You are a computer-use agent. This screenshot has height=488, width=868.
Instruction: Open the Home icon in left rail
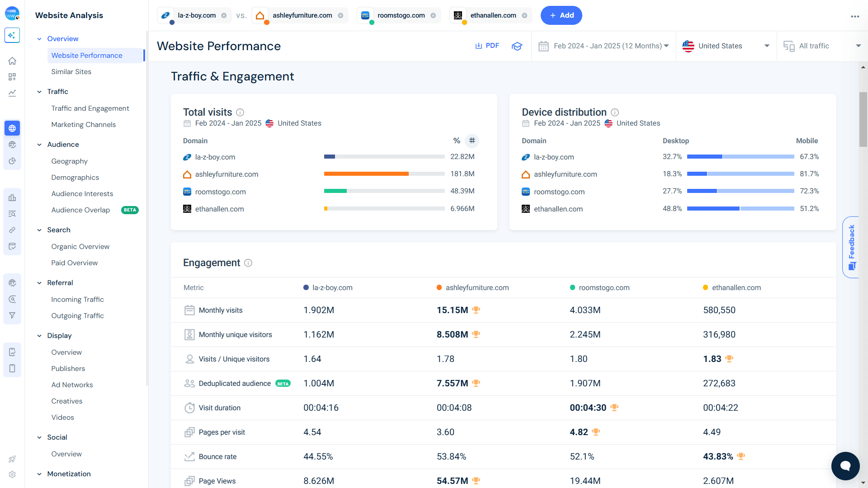12,61
